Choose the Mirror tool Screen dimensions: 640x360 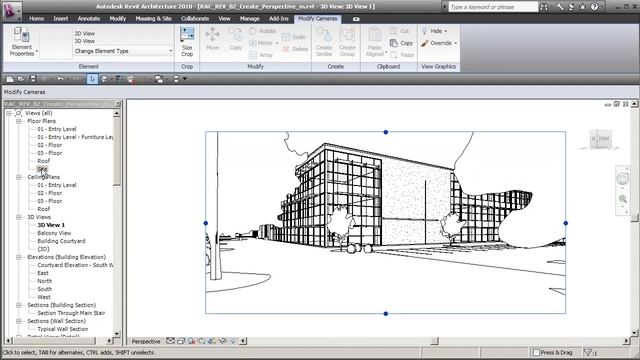point(262,43)
